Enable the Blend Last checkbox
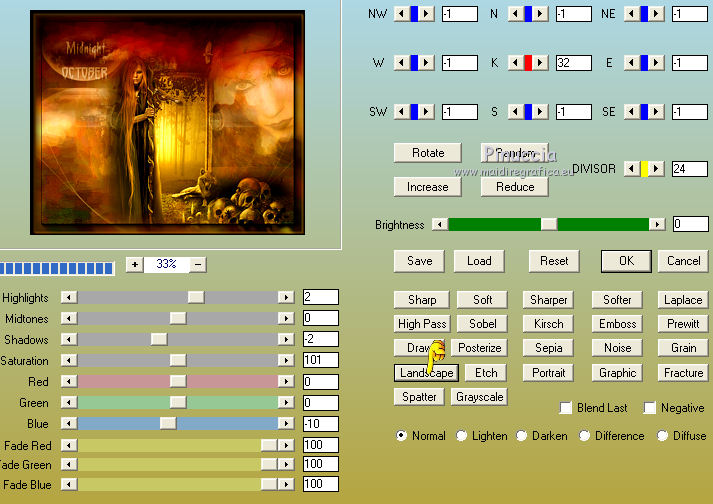 click(x=566, y=408)
